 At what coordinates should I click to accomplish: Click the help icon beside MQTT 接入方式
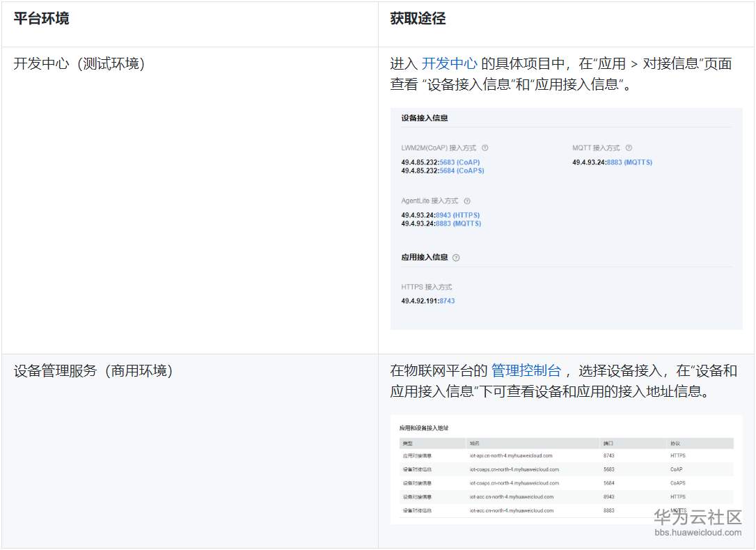pyautogui.click(x=629, y=148)
